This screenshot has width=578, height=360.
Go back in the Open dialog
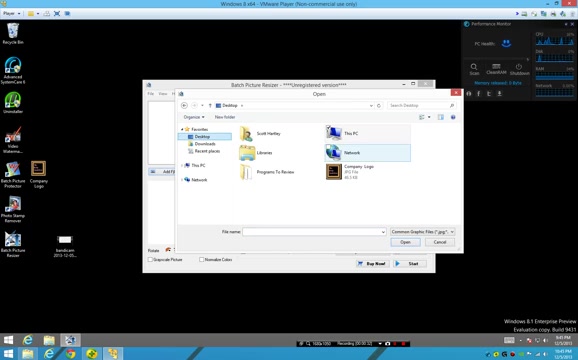184,105
